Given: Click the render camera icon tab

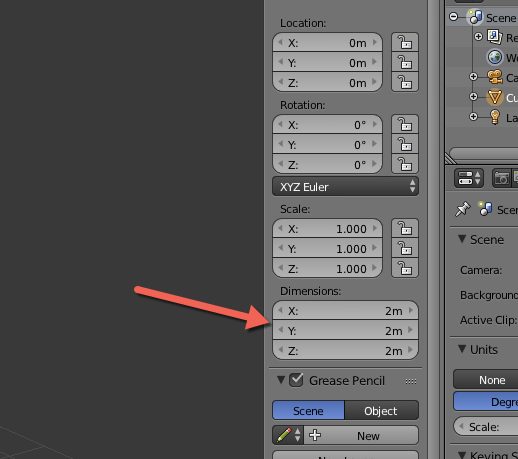Looking at the screenshot, I should pyautogui.click(x=501, y=178).
